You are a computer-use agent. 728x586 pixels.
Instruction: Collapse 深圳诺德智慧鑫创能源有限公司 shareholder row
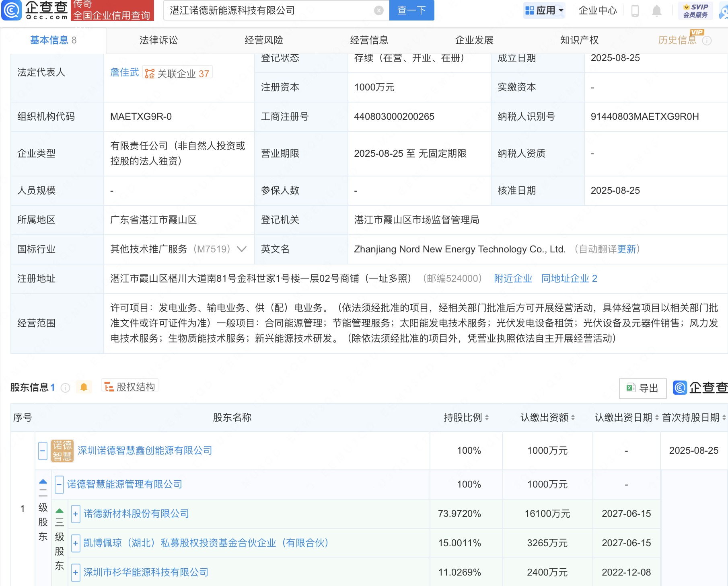(x=43, y=451)
